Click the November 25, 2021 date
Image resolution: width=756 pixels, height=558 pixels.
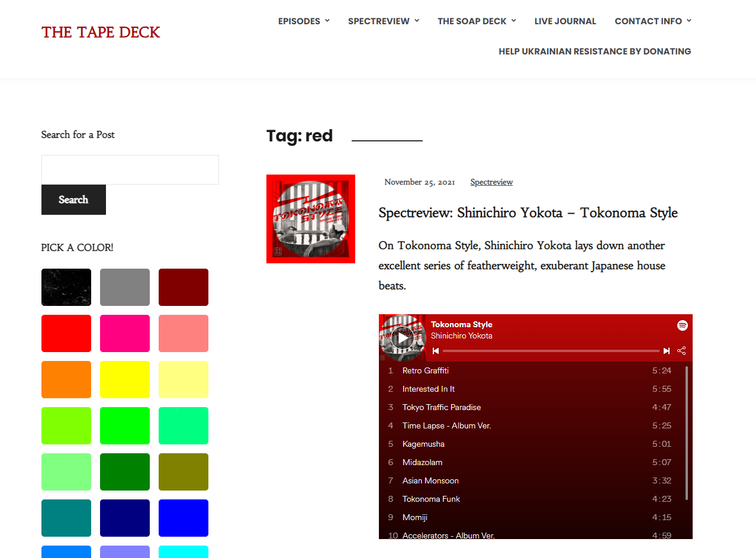click(x=420, y=182)
